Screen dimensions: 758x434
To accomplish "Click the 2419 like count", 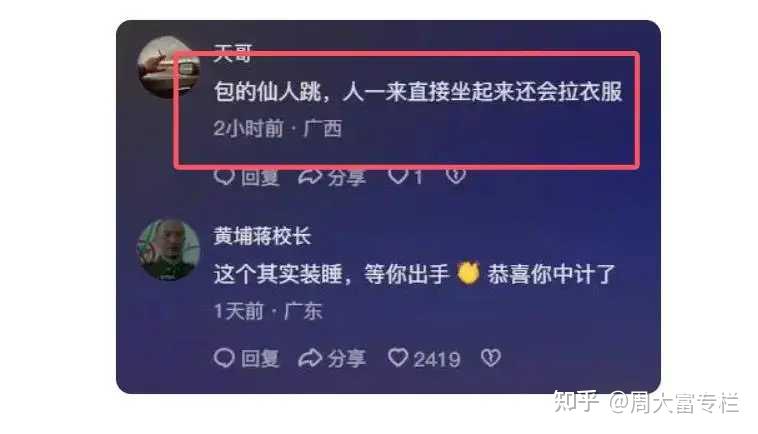I will (x=437, y=359).
